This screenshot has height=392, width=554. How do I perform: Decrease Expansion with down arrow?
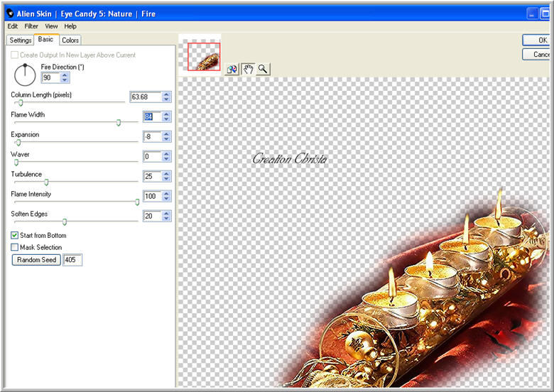coord(166,138)
